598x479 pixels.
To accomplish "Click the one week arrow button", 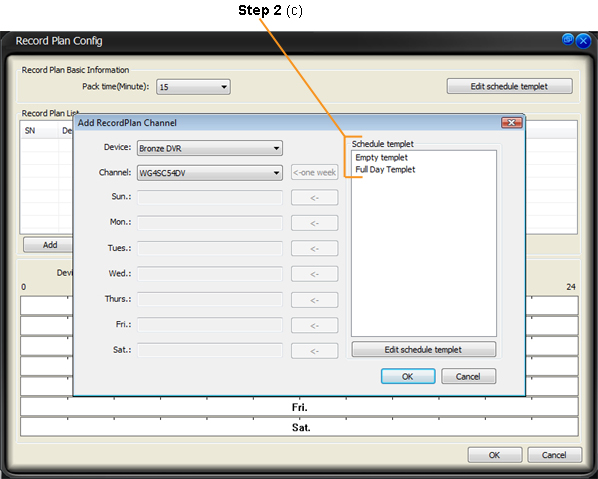I will (x=315, y=172).
